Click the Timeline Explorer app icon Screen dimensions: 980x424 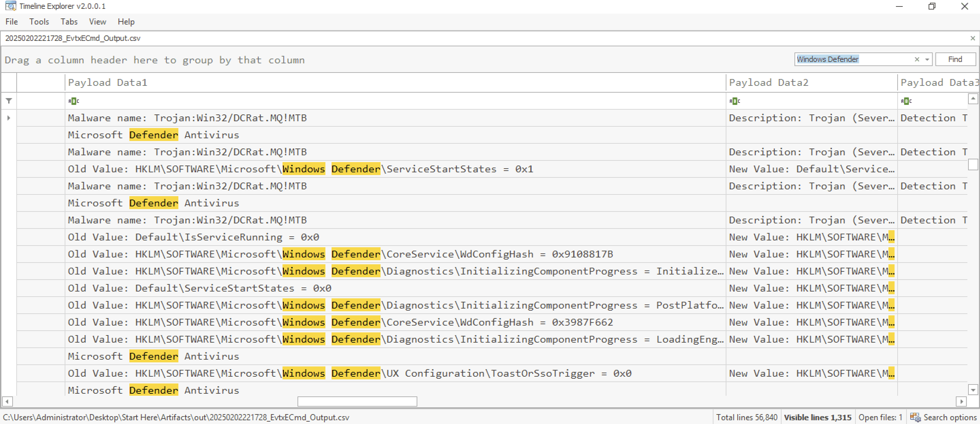pos(10,6)
